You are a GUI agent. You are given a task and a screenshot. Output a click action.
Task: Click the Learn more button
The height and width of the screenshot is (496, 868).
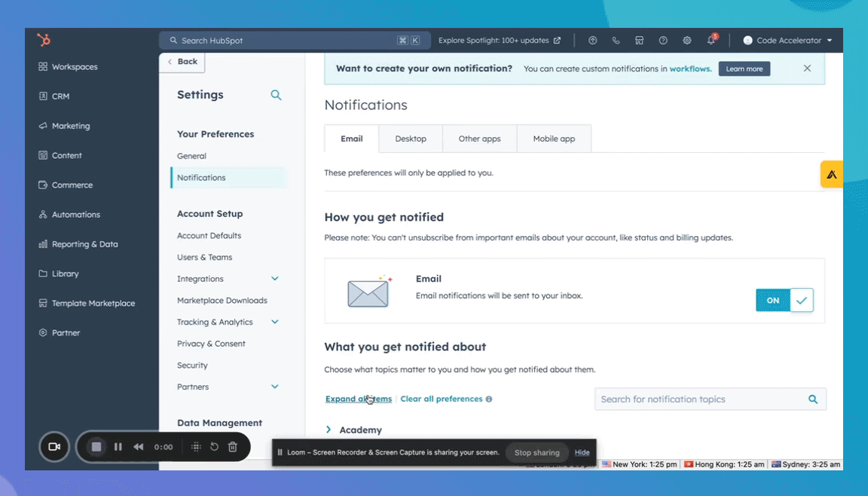(744, 69)
